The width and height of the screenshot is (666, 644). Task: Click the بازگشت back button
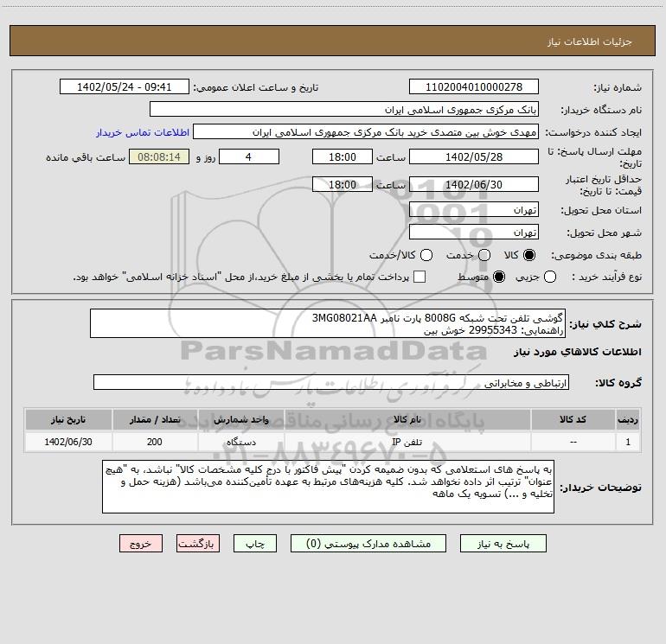(x=198, y=544)
